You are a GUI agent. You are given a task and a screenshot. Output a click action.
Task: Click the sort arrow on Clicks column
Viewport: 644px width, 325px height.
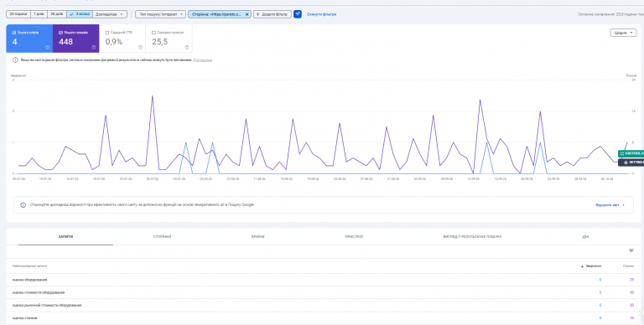(x=583, y=266)
